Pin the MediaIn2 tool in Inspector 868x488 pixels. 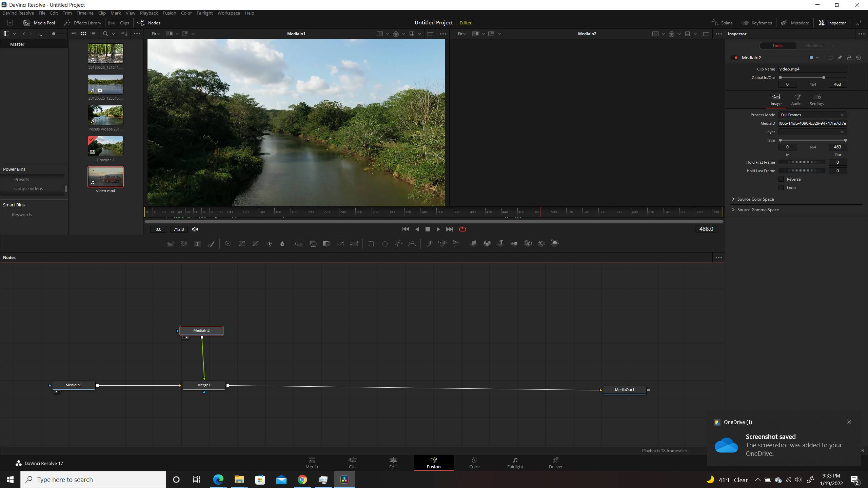(840, 58)
